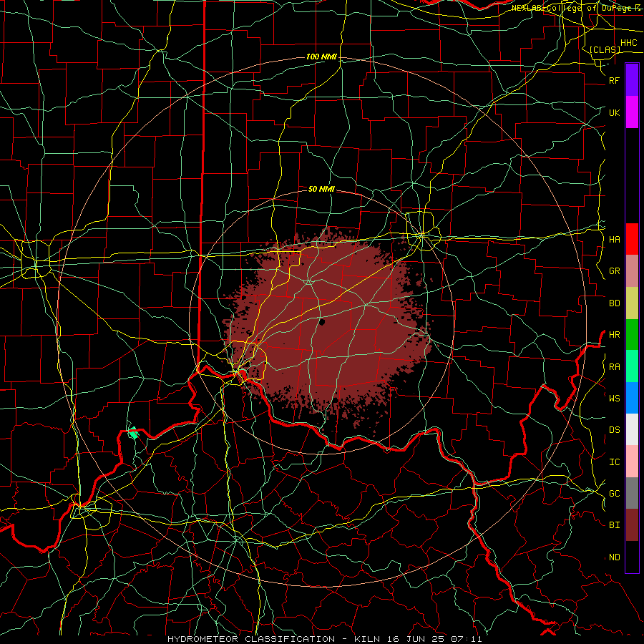Click the 07:11 timestamp
Viewport: 644px width, 644px height.
[x=466, y=639]
